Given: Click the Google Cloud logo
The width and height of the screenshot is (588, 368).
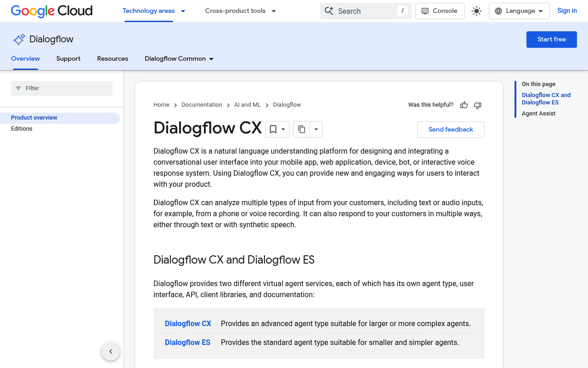Looking at the screenshot, I should pos(51,11).
